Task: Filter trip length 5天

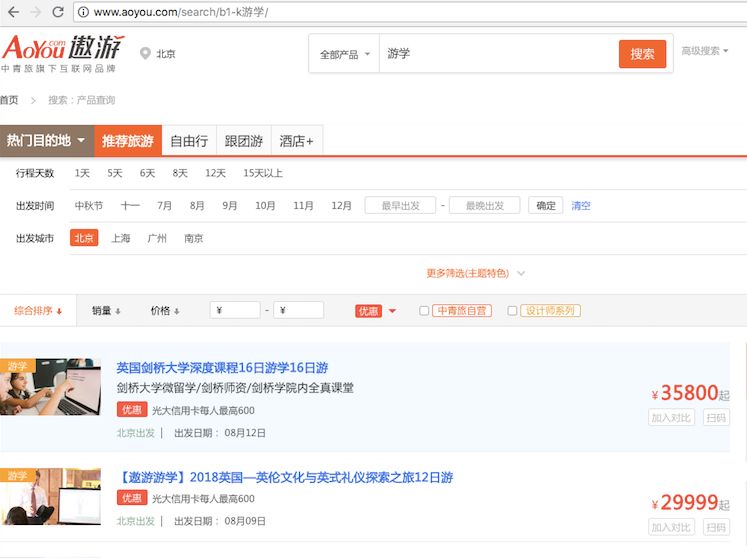Action: 115,173
